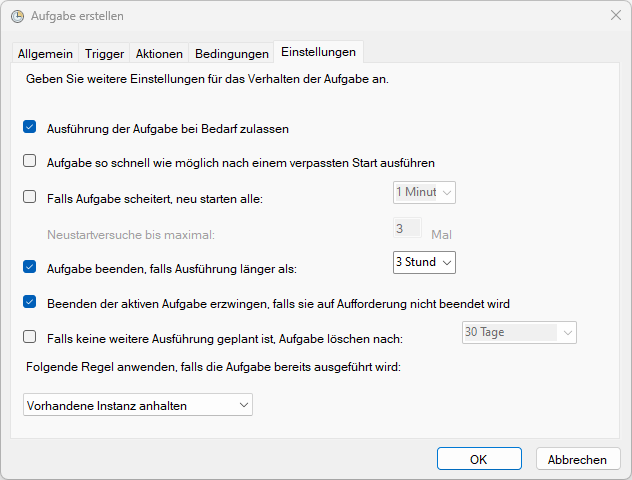Open the Trigger tab
The image size is (632, 480).
tap(104, 54)
